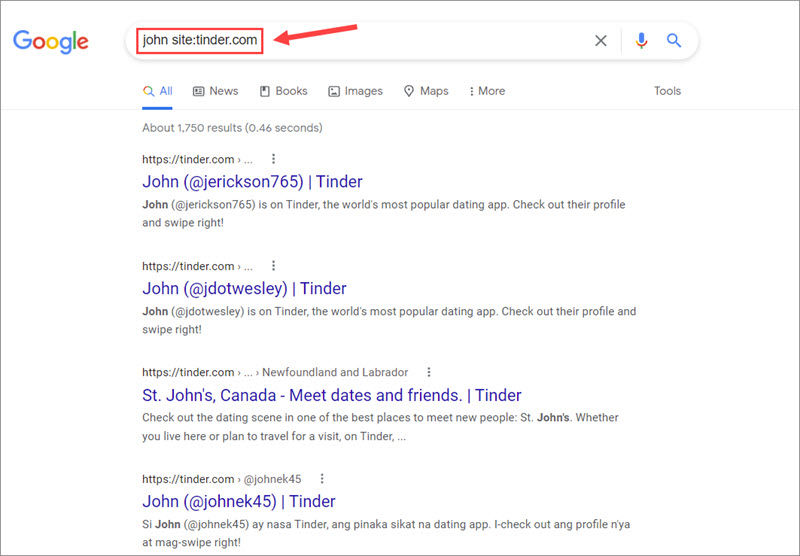Screen dimensions: 800x556
Task: Click the snippet starting 'Si John (@johnek45)'
Action: pyautogui.click(x=386, y=533)
